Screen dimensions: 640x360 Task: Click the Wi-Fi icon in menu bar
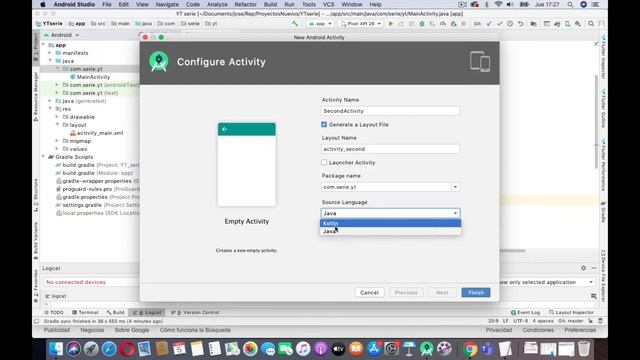[498, 4]
